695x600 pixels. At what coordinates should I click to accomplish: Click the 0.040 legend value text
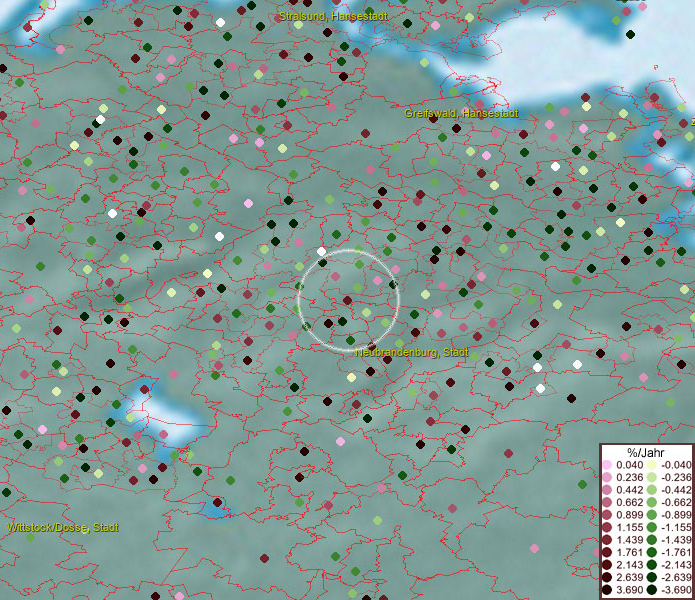629,465
